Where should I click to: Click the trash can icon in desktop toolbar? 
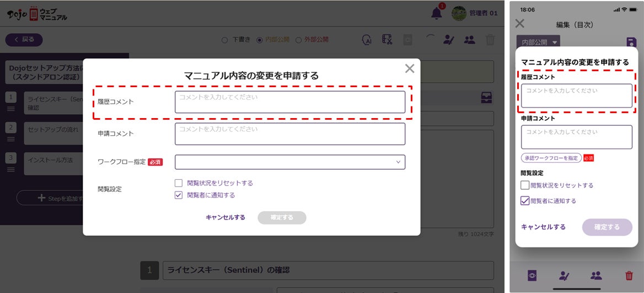coord(490,40)
